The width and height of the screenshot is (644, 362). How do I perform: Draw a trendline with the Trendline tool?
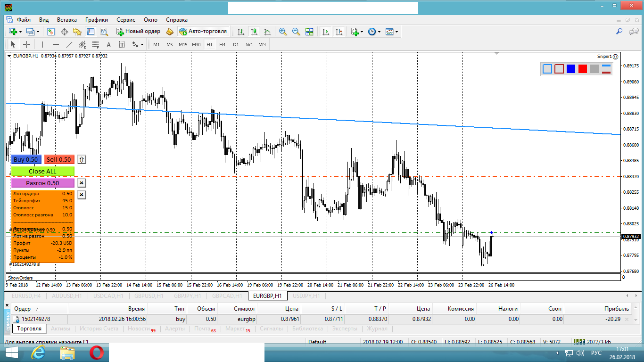69,44
